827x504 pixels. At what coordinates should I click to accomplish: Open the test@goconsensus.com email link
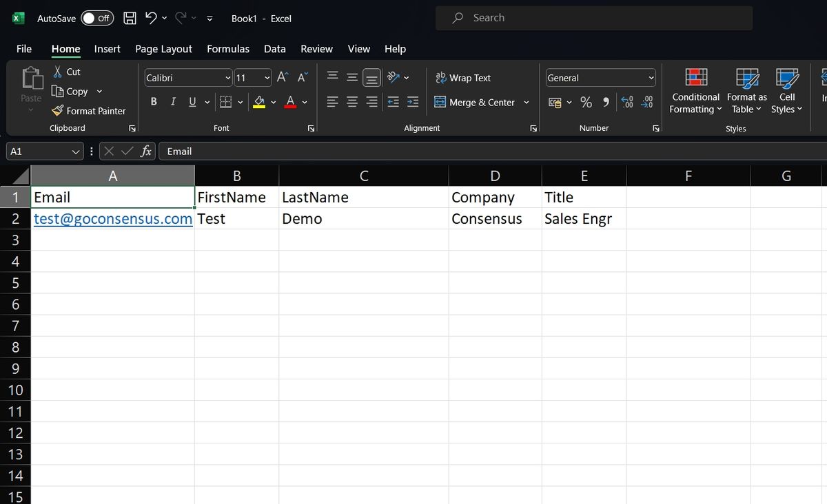[x=113, y=219]
